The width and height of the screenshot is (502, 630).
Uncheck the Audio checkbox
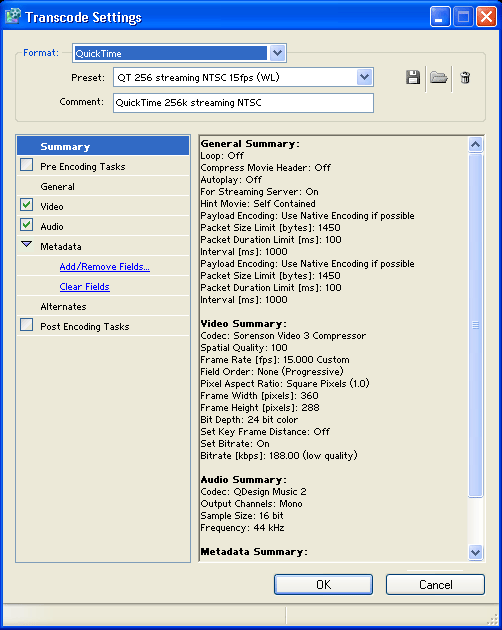coord(27,225)
